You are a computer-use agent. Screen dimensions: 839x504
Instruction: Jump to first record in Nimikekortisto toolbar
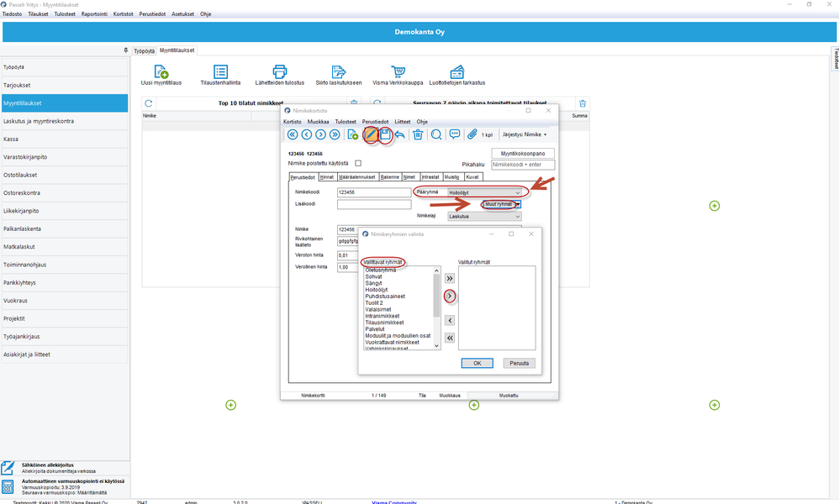click(x=293, y=134)
